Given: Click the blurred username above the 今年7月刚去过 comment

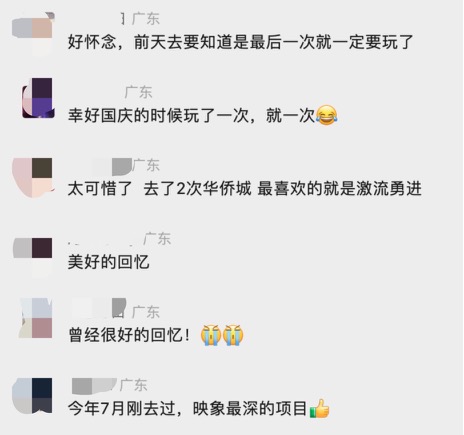Looking at the screenshot, I should pos(94,386).
